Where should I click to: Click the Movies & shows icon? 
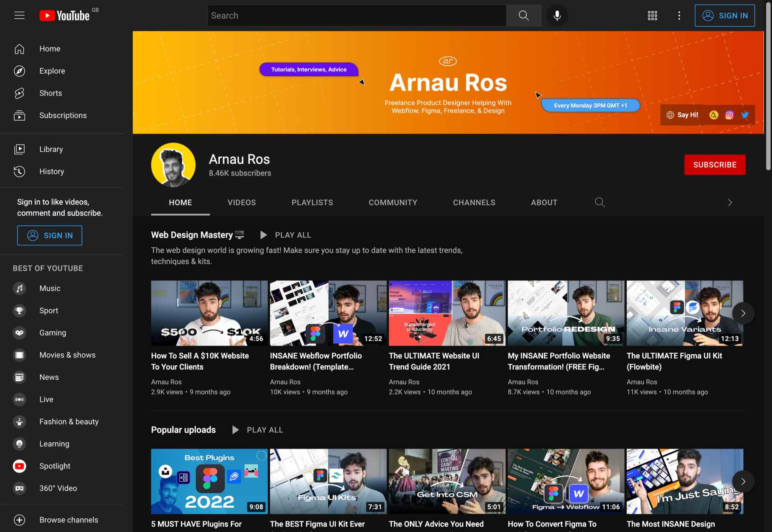click(19, 355)
